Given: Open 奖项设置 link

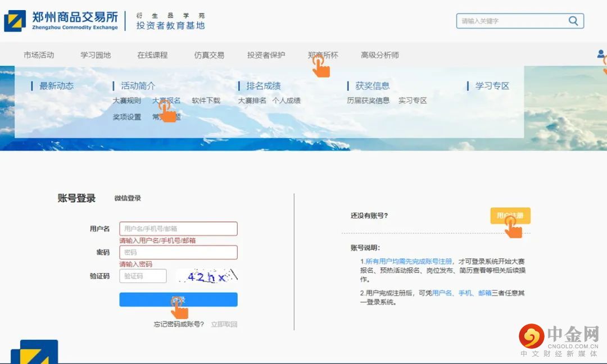Looking at the screenshot, I should tap(126, 117).
